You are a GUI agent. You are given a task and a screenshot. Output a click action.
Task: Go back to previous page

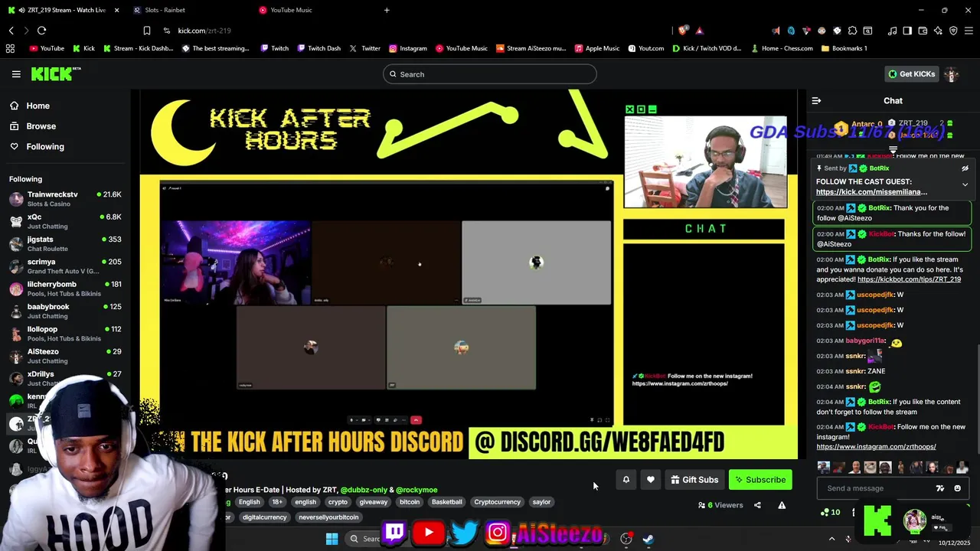pos(11,31)
